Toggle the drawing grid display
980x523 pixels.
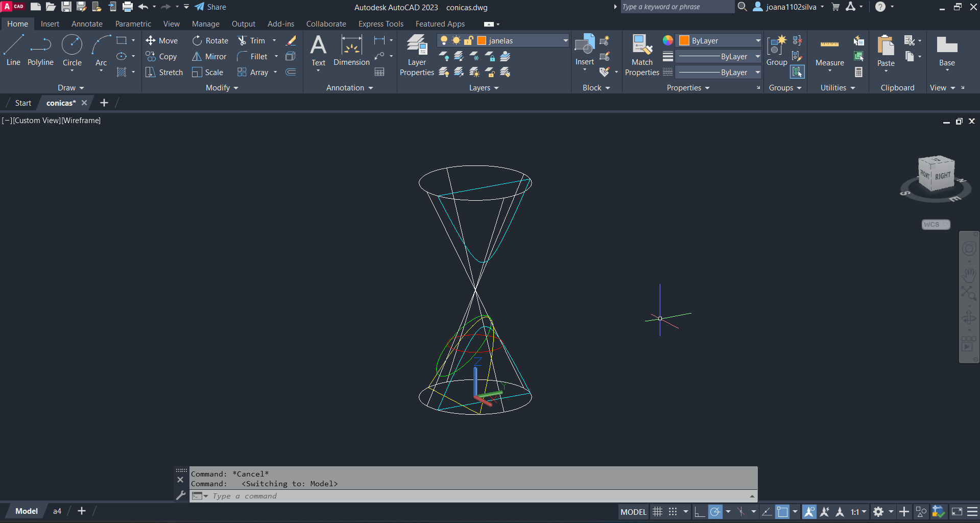658,512
